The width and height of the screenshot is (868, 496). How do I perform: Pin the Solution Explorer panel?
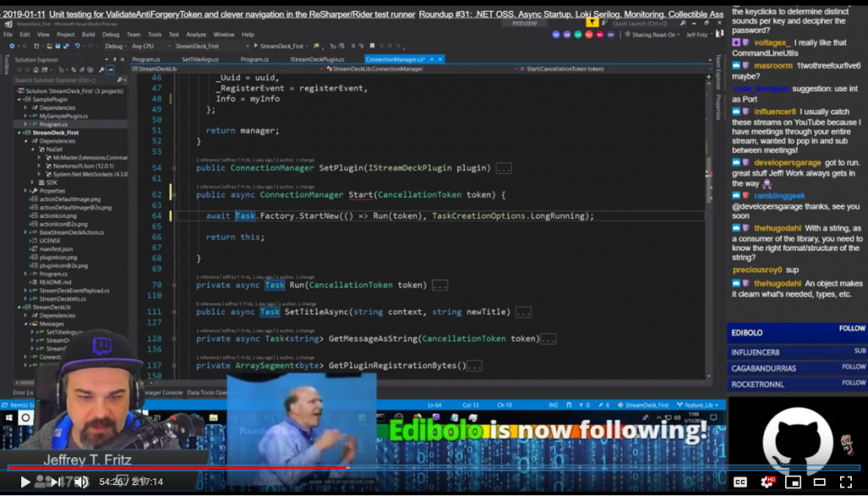[x=114, y=59]
